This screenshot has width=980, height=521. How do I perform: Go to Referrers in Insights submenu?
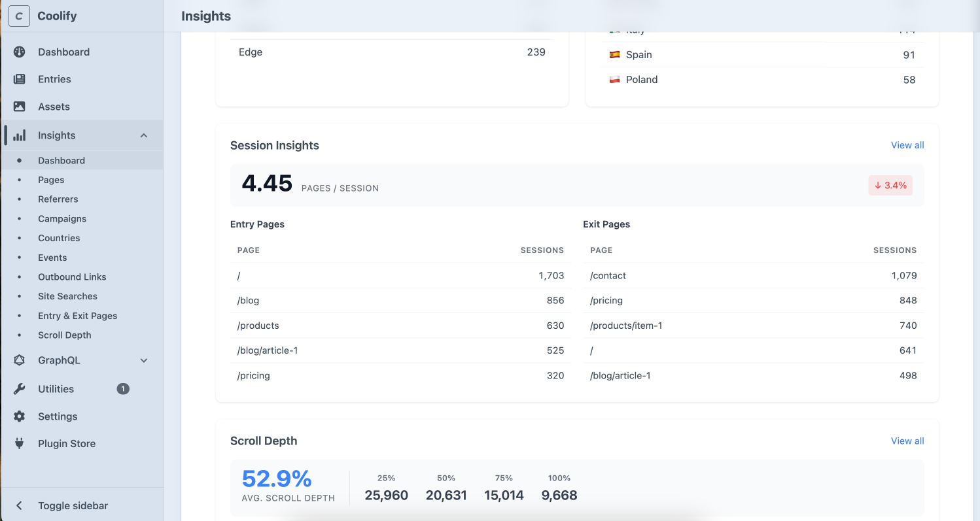pos(58,199)
